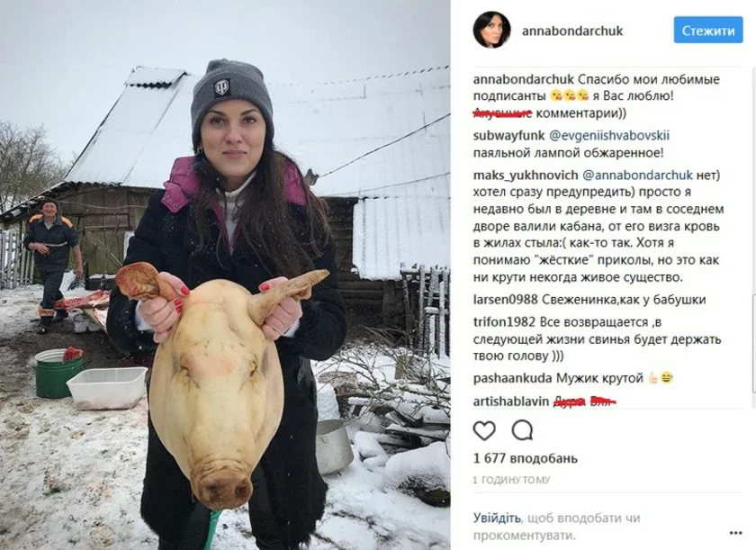Open subwayfunk commenter profile
The image size is (756, 550).
tap(508, 135)
